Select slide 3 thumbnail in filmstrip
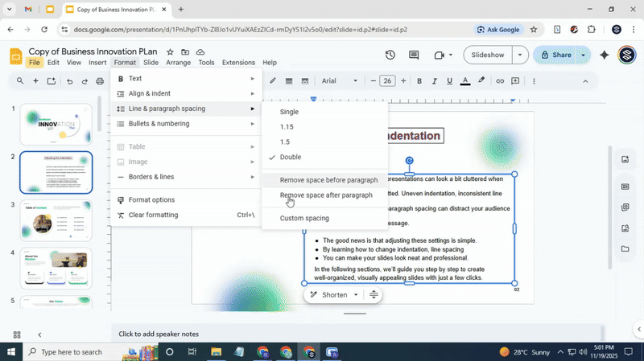The width and height of the screenshot is (644, 361). pyautogui.click(x=56, y=220)
